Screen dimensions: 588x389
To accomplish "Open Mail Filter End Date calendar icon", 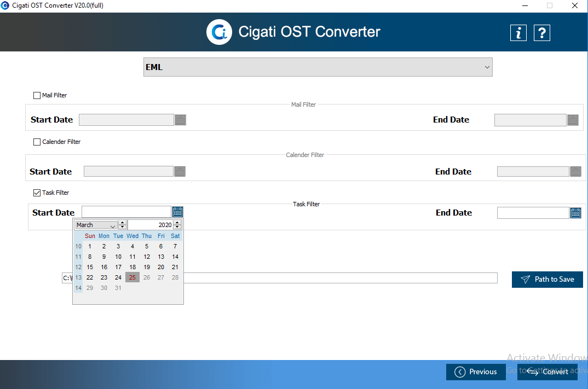I will pyautogui.click(x=573, y=120).
